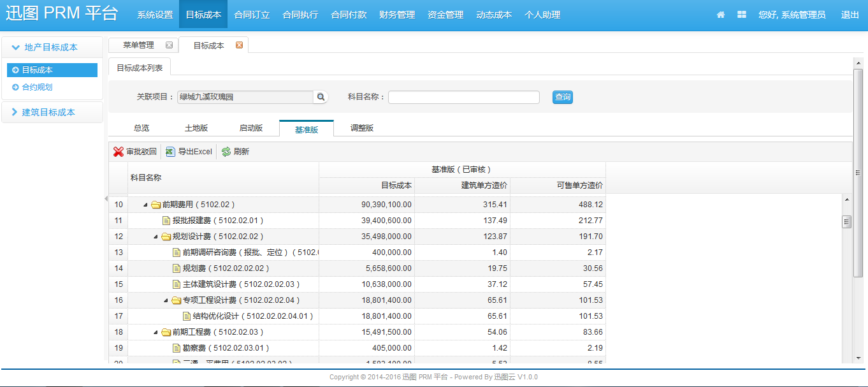The height and width of the screenshot is (387, 868).
Task: Click the document icon of 主体建筑设计费
Action: pos(177,284)
